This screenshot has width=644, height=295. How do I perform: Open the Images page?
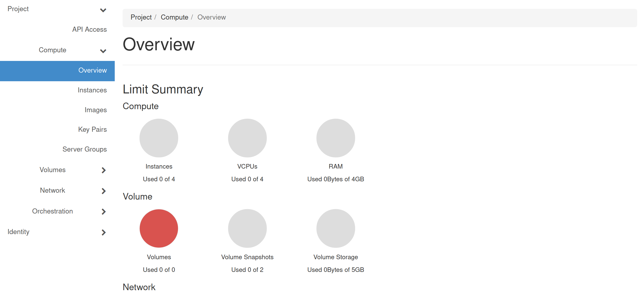click(x=95, y=110)
